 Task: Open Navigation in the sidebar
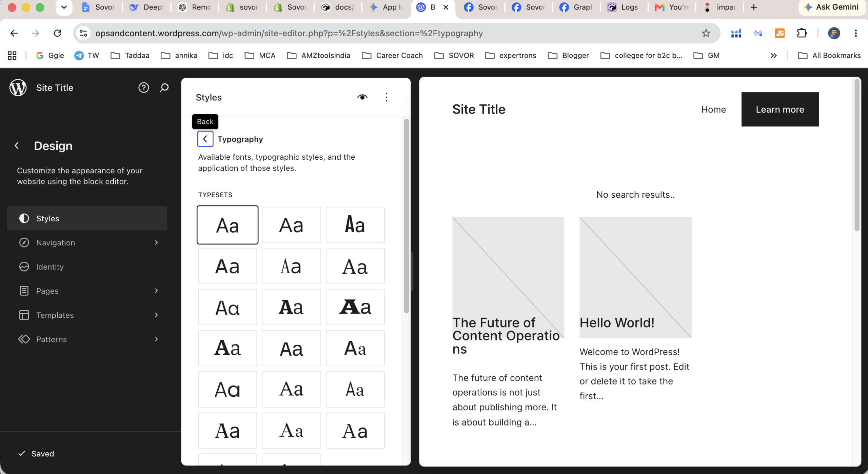pyautogui.click(x=87, y=243)
